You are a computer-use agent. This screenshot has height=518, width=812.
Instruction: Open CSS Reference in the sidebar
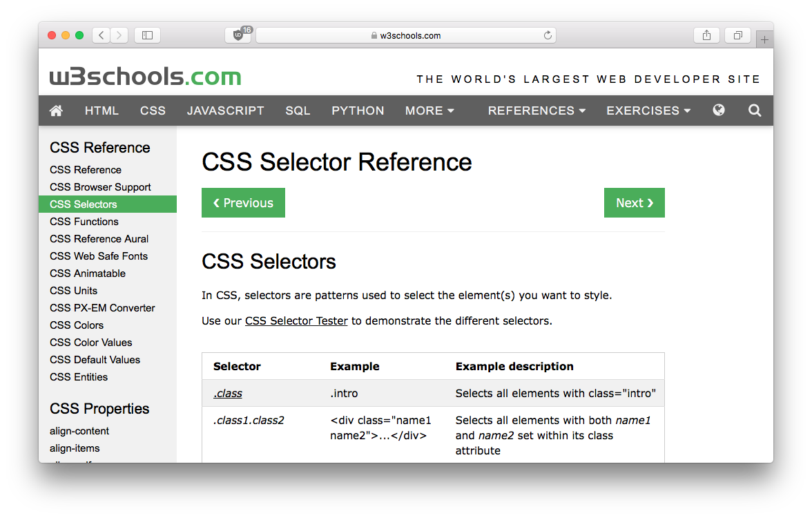coord(86,170)
